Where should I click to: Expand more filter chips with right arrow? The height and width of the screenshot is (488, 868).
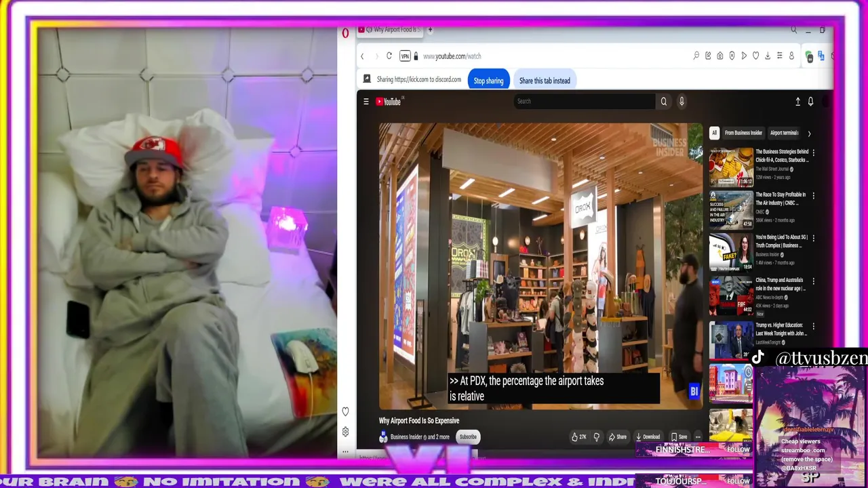point(809,134)
